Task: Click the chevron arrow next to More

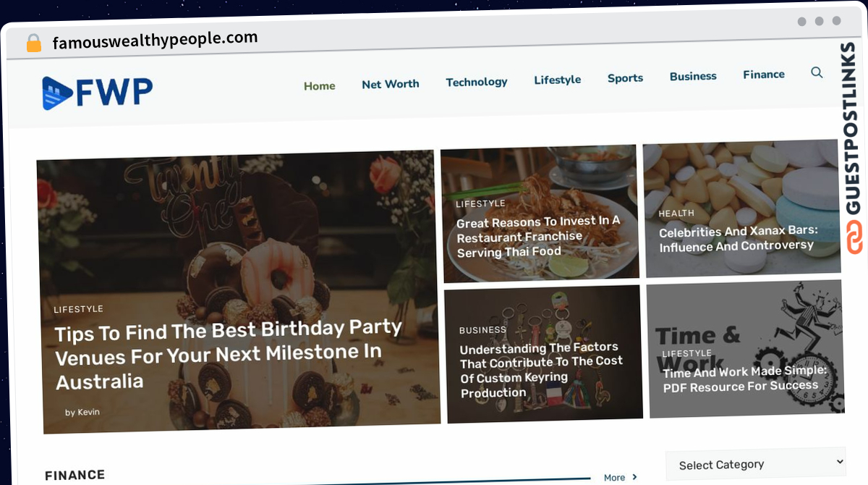Action: [x=634, y=477]
